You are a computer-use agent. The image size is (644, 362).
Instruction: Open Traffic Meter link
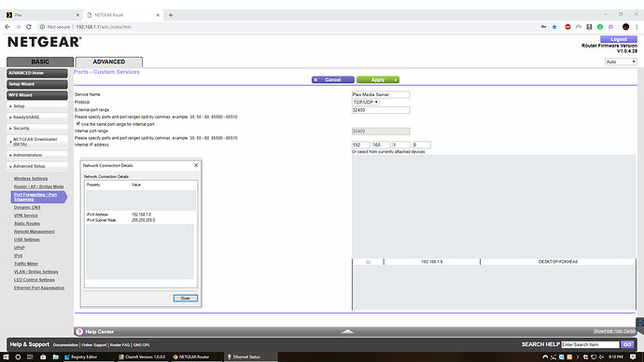click(x=26, y=264)
